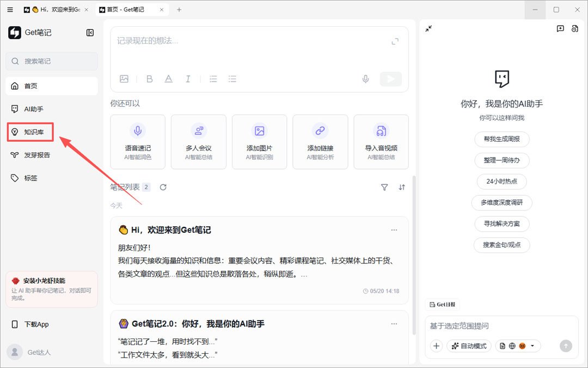588x368 pixels.
Task: Open 安装小龙虾技能 promo card
Action: pyautogui.click(x=52, y=289)
